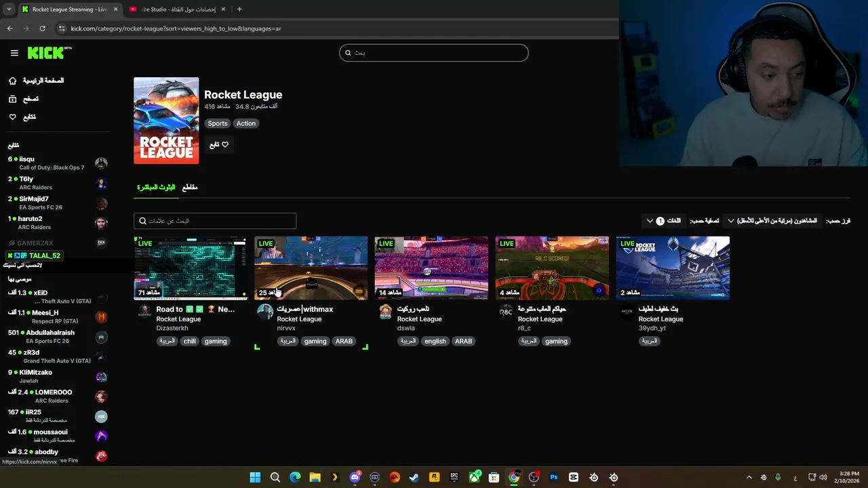The width and height of the screenshot is (868, 488).
Task: Open the Following heart sidebar item
Action: click(x=22, y=117)
